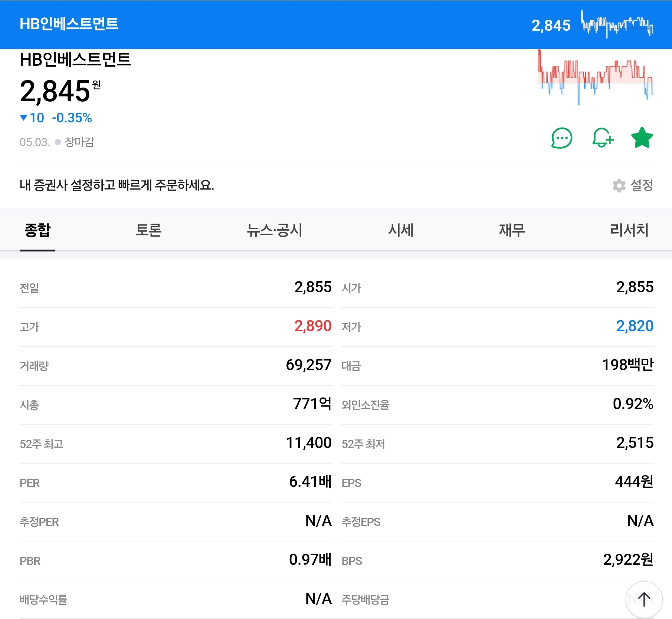672x619 pixels.
Task: Open the 재무 tab
Action: 512,230
